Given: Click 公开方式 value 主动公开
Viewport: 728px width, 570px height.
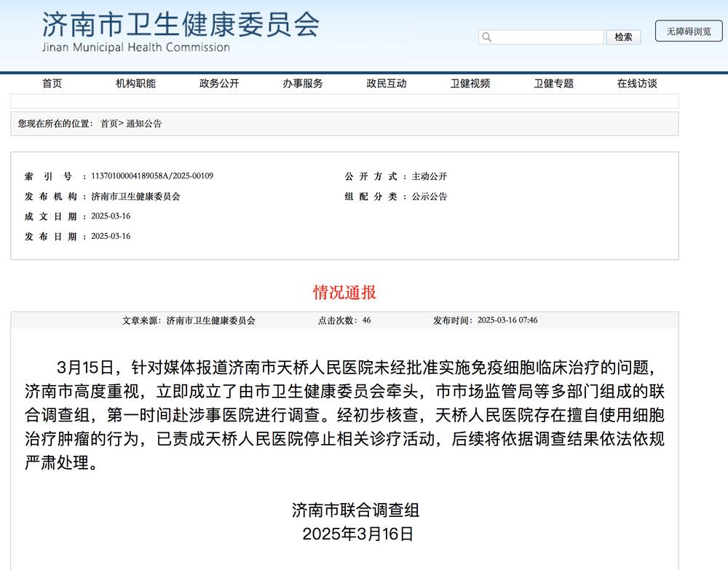Looking at the screenshot, I should coord(430,176).
